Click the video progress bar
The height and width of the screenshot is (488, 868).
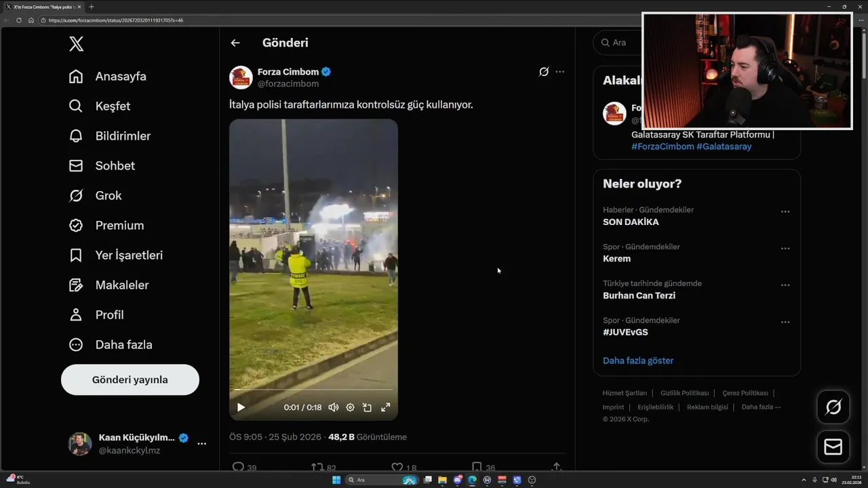pos(313,390)
